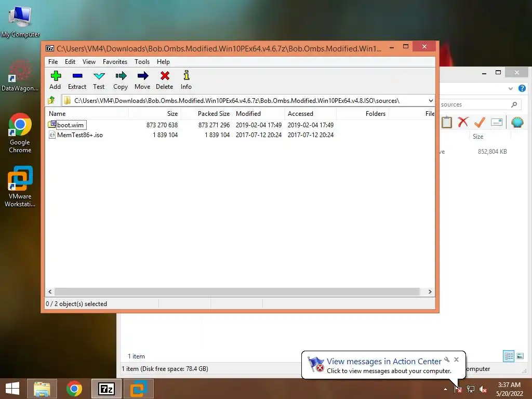532x399 pixels.
Task: Click the Extract toolbar icon
Action: [77, 80]
